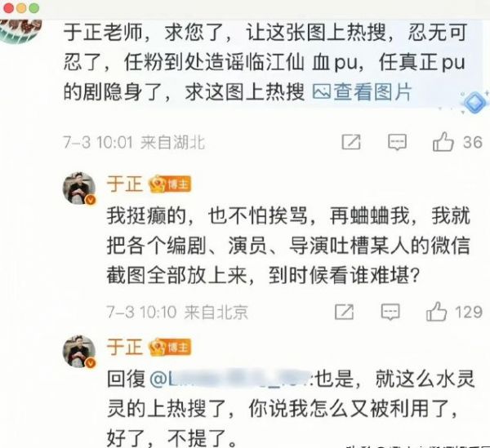Like 于正's reply with 129 likes
490x448 pixels.
click(436, 311)
